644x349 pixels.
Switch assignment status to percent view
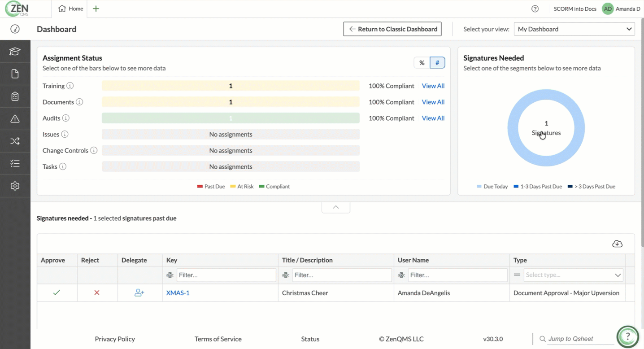422,63
